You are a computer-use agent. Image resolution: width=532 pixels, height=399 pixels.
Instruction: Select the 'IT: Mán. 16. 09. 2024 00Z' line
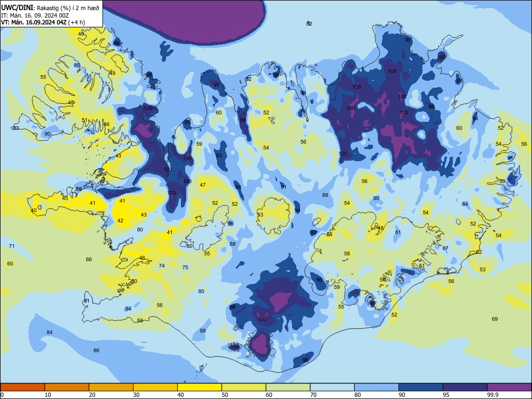point(35,15)
